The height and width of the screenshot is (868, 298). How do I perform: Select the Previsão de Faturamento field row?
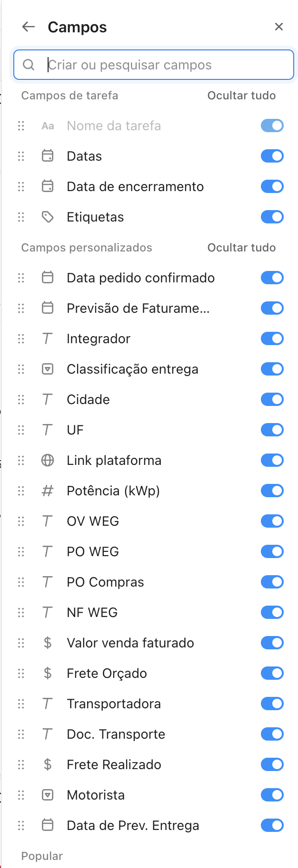click(138, 308)
